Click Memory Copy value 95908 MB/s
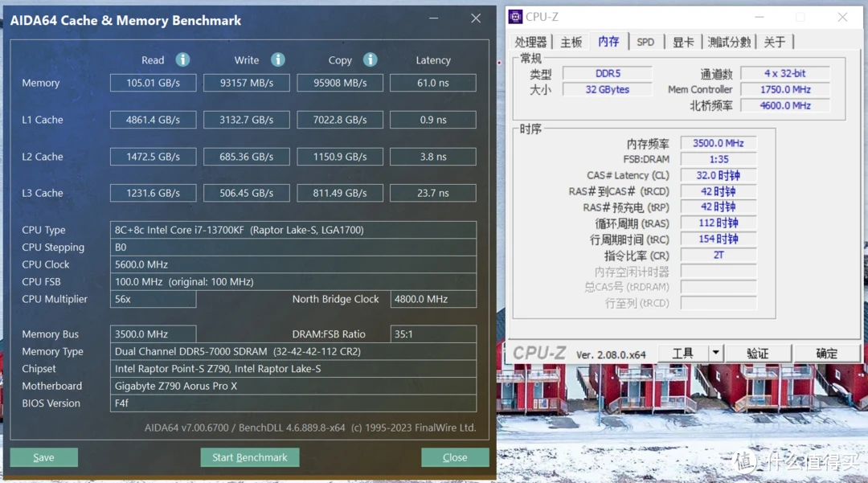The width and height of the screenshot is (868, 483). click(340, 83)
